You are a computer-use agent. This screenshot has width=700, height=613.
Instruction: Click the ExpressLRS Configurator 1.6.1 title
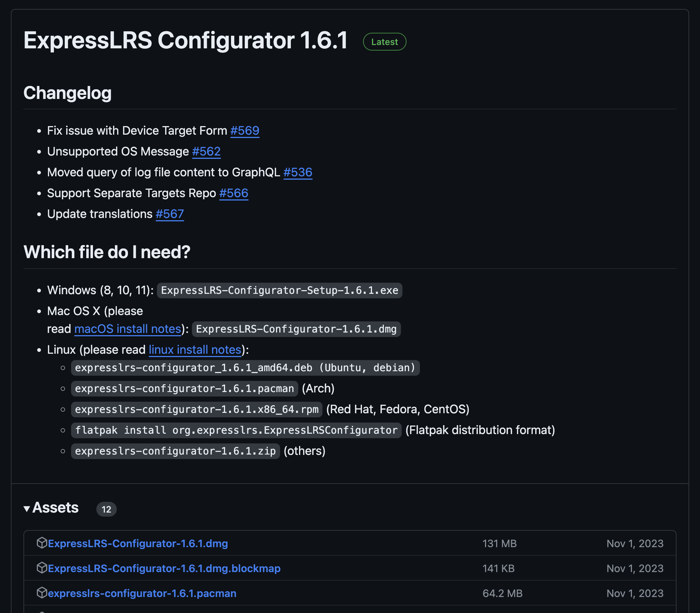point(186,40)
